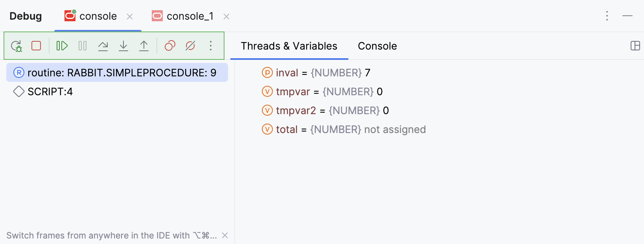This screenshot has height=244, width=644.
Task: Dismiss the switch frames tip banner
Action: pos(224,235)
